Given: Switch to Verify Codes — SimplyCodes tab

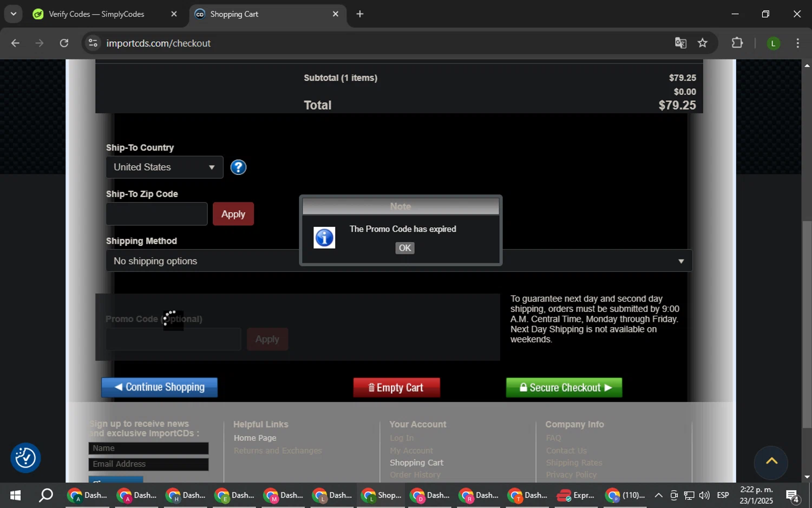Looking at the screenshot, I should click(x=96, y=14).
